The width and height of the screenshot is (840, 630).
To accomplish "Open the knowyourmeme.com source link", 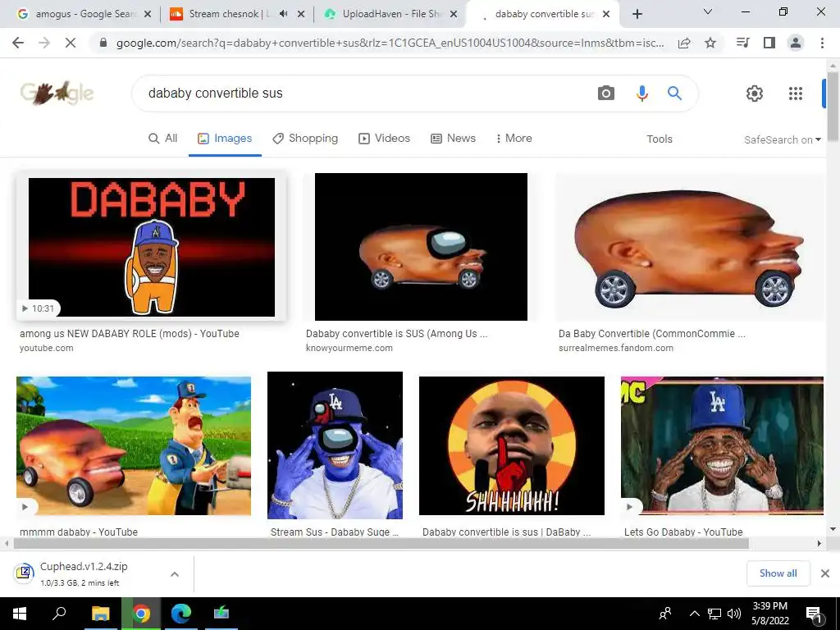I will pos(349,348).
